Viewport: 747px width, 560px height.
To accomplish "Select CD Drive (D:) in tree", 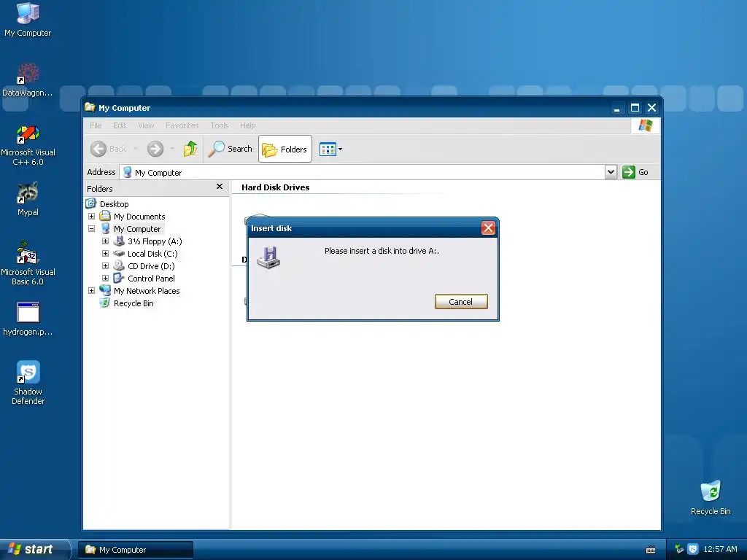I will 151,266.
